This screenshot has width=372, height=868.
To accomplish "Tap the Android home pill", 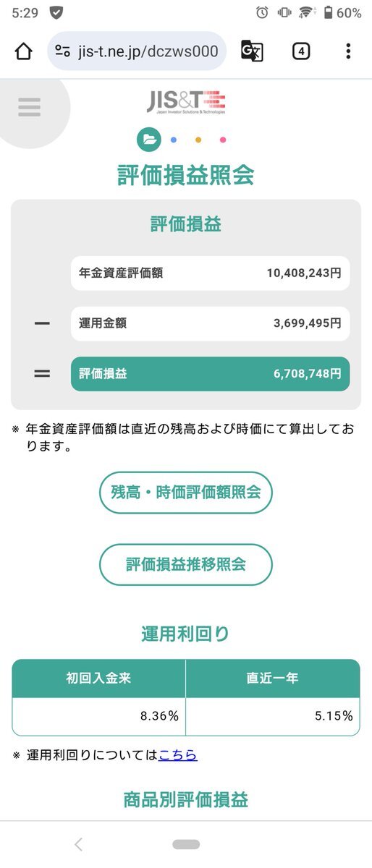I will tap(186, 844).
